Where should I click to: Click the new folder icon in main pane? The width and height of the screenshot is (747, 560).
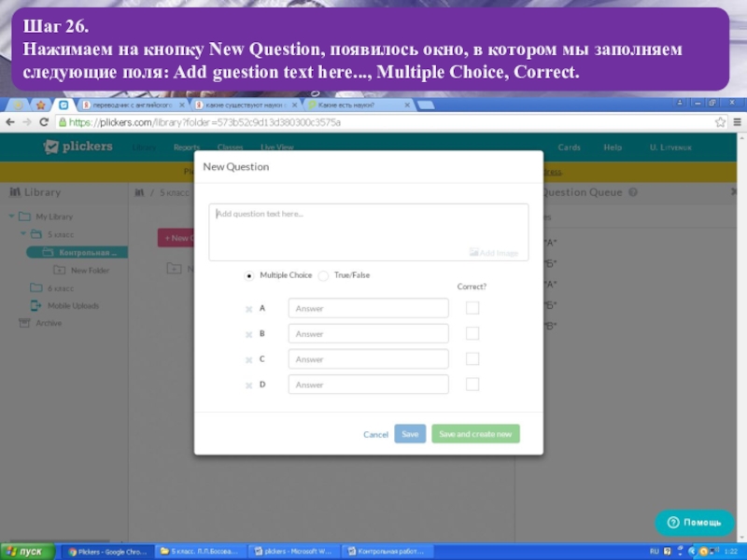pyautogui.click(x=174, y=269)
